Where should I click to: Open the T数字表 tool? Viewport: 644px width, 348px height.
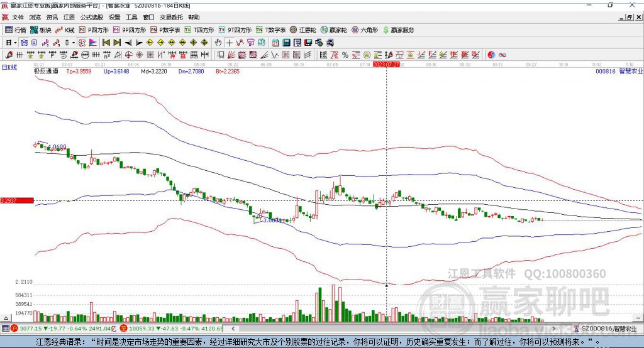coord(270,30)
